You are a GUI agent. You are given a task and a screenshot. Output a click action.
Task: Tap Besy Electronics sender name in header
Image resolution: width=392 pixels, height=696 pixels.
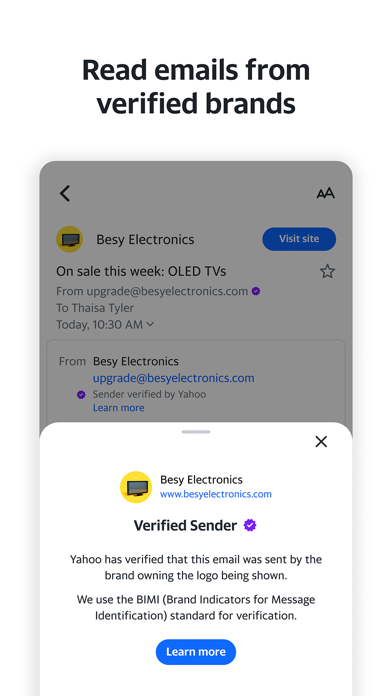click(145, 240)
